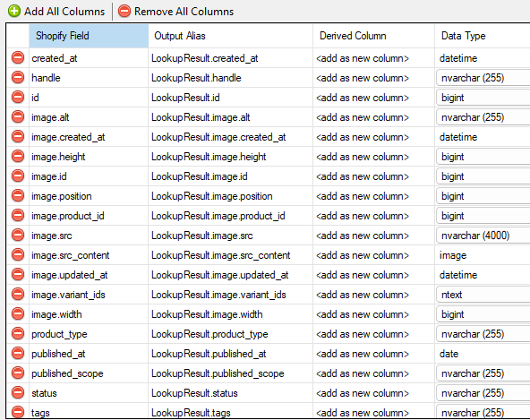The image size is (530, 420).
Task: Click the Remove All Columns button label
Action: click(x=184, y=12)
